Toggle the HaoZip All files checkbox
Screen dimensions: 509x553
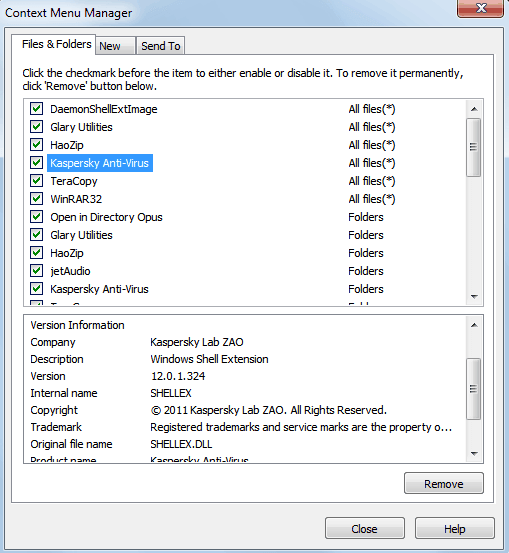(x=36, y=145)
